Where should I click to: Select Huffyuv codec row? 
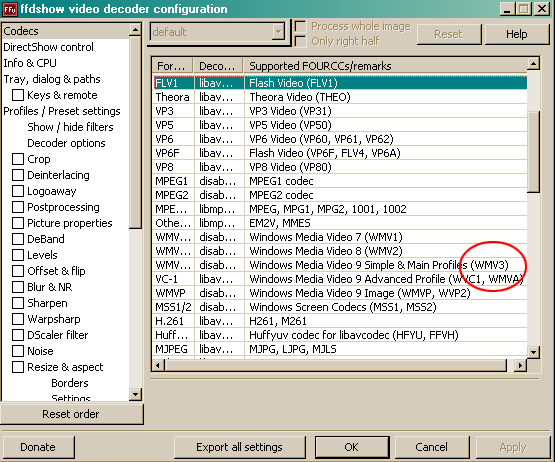pyautogui.click(x=340, y=335)
